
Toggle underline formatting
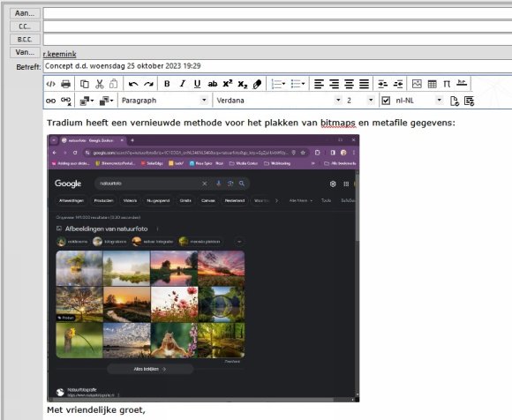point(197,84)
